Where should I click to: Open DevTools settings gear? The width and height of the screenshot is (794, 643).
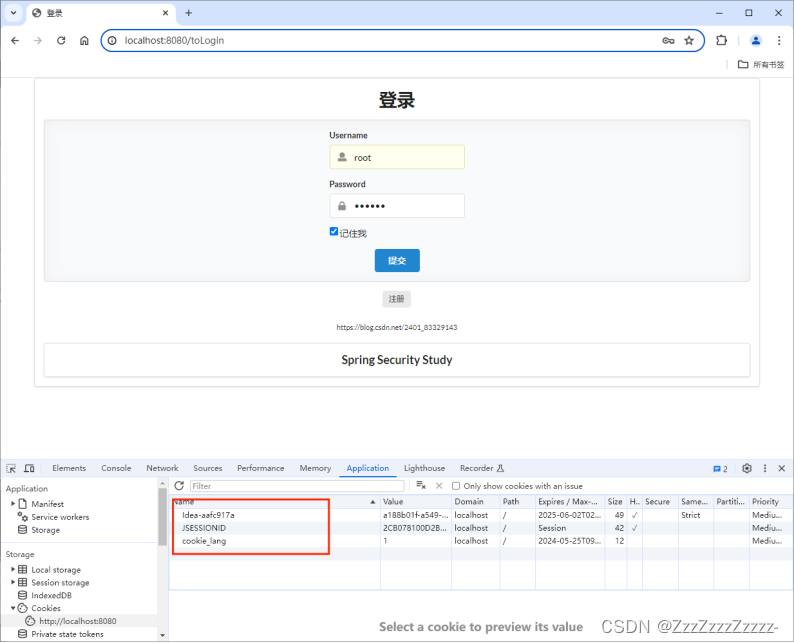(x=747, y=468)
